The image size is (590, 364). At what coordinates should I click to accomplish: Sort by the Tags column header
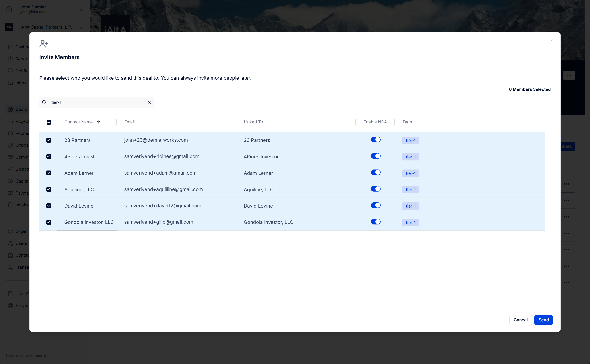(407, 122)
